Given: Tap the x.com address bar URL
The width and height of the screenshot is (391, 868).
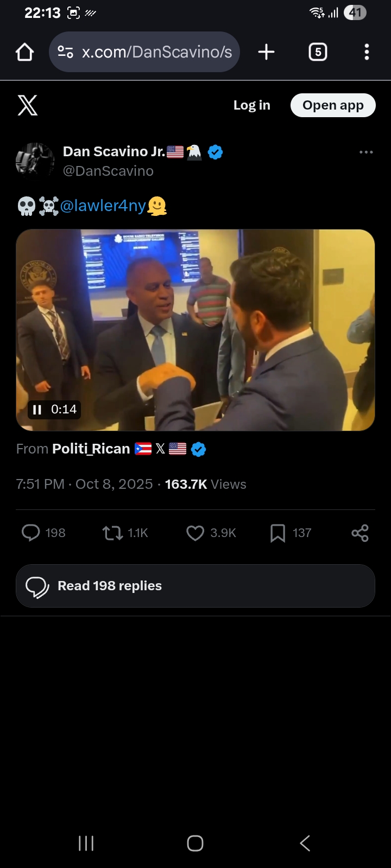Looking at the screenshot, I should coord(157,52).
